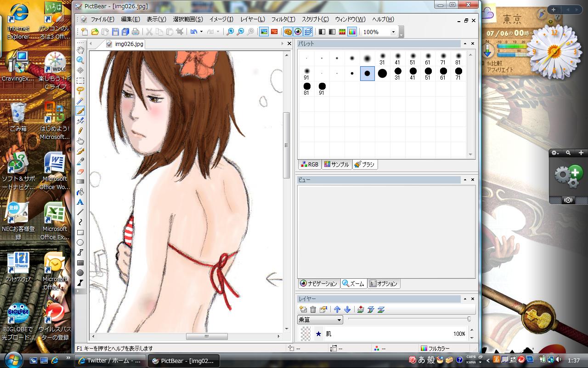Click the canvas horizontal scrollbar
The width and height of the screenshot is (588, 368).
pyautogui.click(x=206, y=336)
